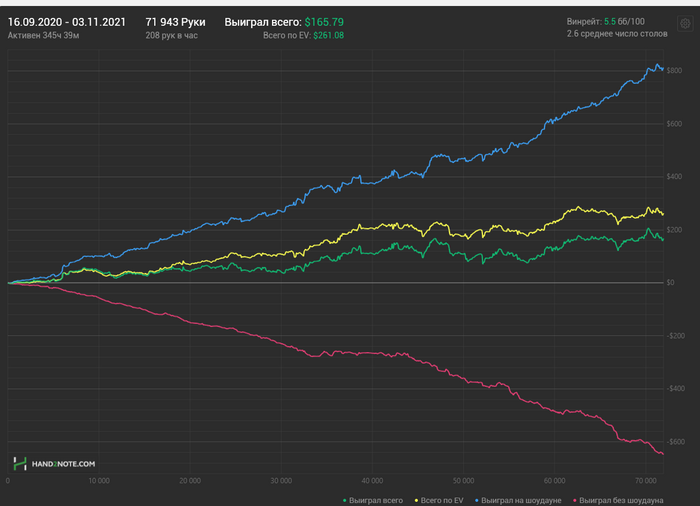Click the '2.6 среднее число столов' text
Screen dimensions: 700x506
(617, 34)
